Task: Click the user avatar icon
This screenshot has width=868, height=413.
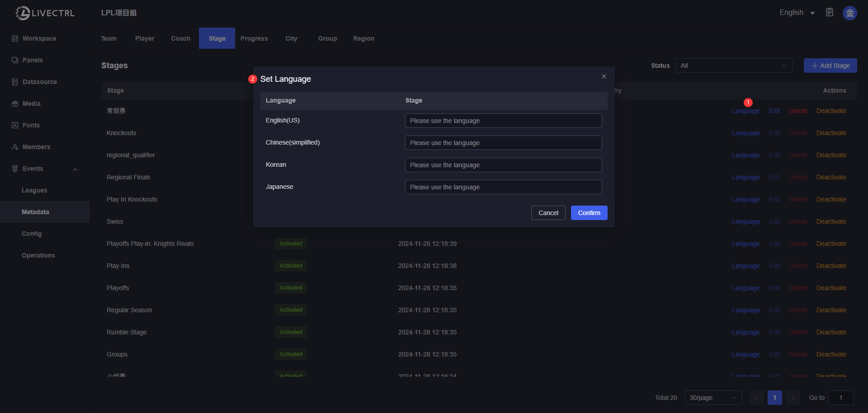Action: [849, 13]
